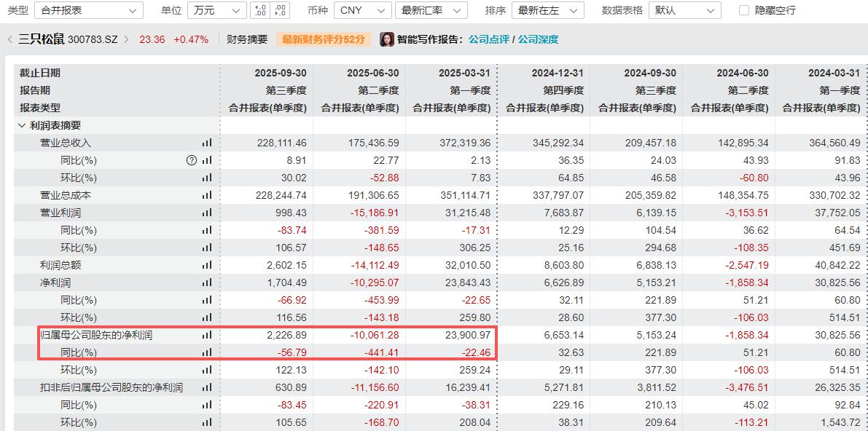The width and height of the screenshot is (868, 431).
Task: Show chart for 归属母公司股东的净利润 row
Action: click(207, 335)
